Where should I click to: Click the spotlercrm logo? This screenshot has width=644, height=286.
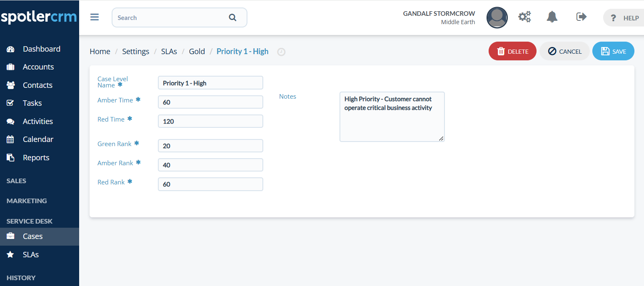pyautogui.click(x=39, y=17)
